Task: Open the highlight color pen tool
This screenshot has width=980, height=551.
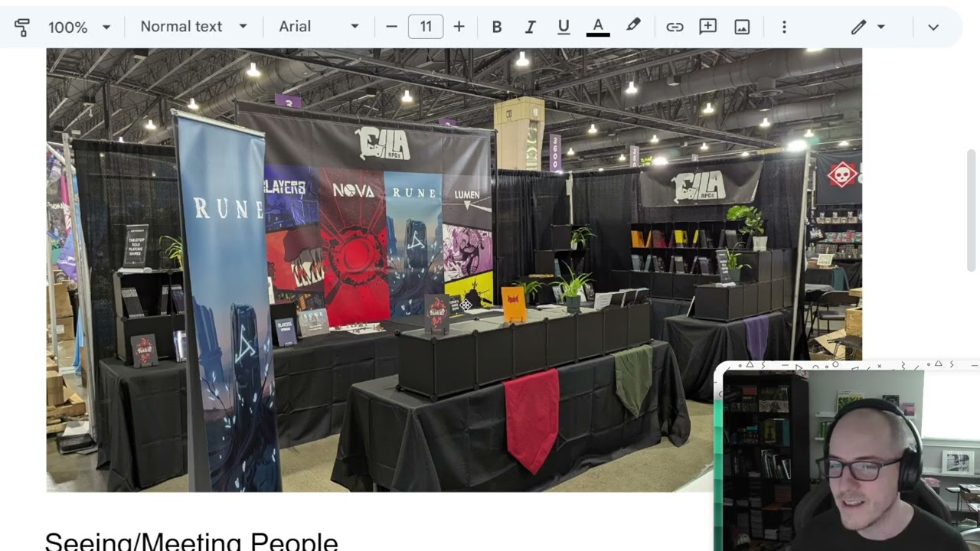Action: pos(633,26)
